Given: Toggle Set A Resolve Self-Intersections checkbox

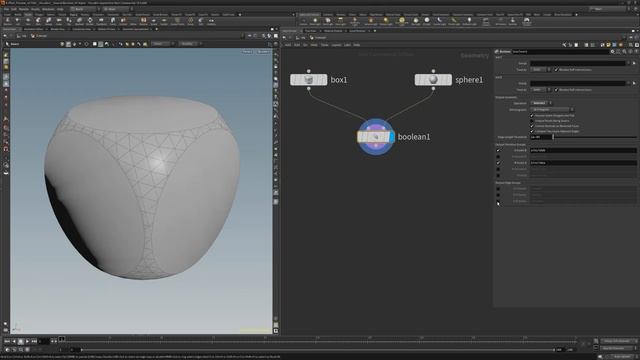Looking at the screenshot, I should coord(556,70).
